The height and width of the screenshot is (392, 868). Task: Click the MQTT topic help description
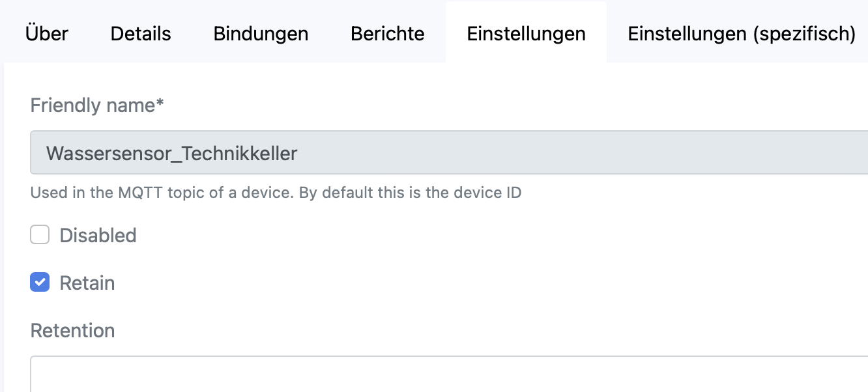pyautogui.click(x=276, y=193)
